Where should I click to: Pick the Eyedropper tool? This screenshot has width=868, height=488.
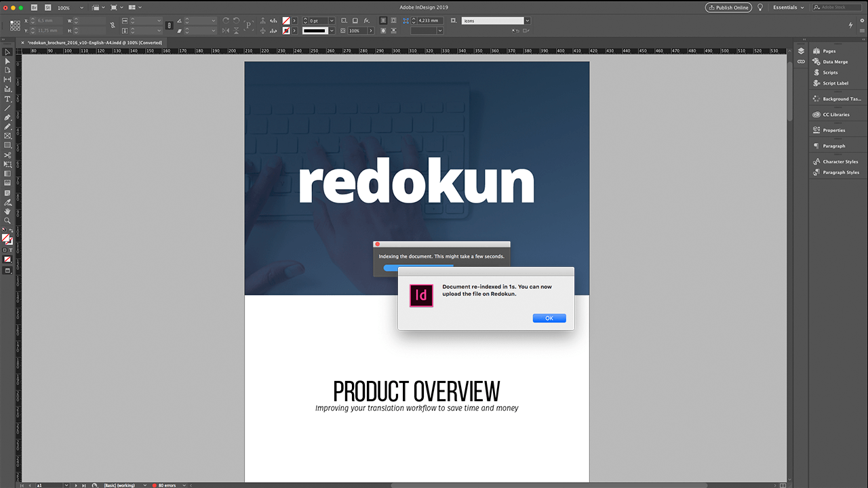pyautogui.click(x=7, y=202)
